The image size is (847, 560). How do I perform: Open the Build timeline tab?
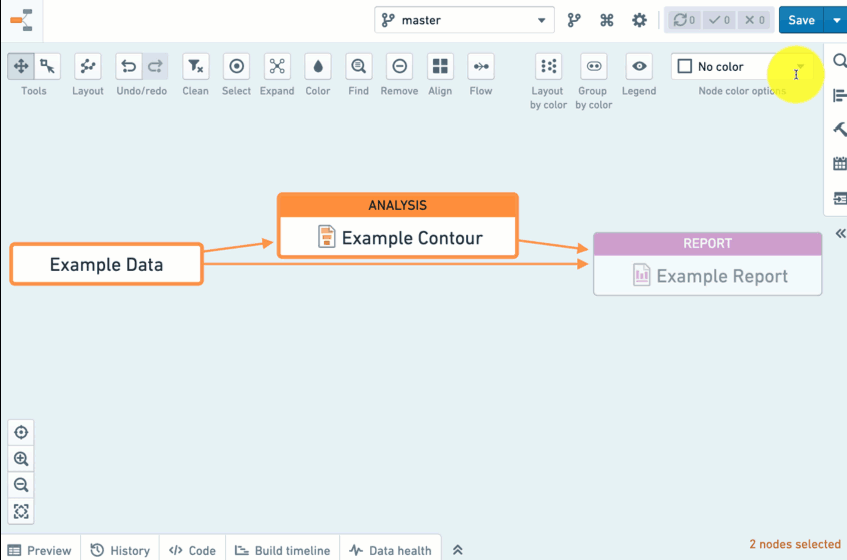[x=283, y=550]
